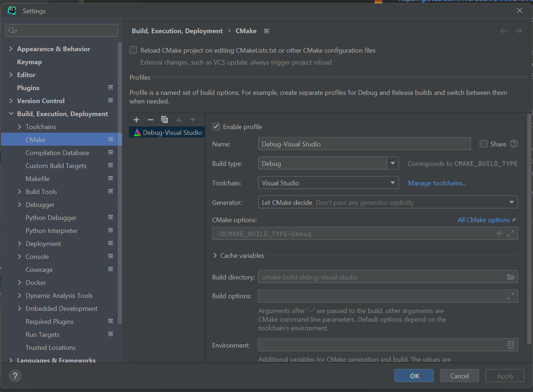This screenshot has width=533, height=392.
Task: Move profile down with arrow icon
Action: pyautogui.click(x=193, y=120)
